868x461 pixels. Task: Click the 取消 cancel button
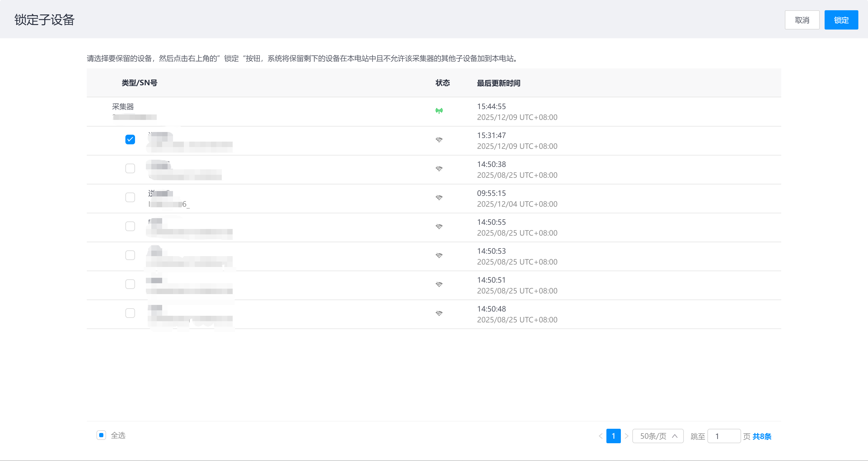pyautogui.click(x=802, y=20)
